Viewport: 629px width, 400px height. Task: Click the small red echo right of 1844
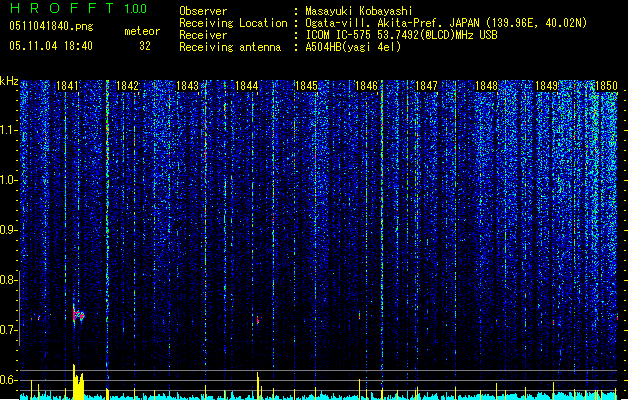pos(259,320)
